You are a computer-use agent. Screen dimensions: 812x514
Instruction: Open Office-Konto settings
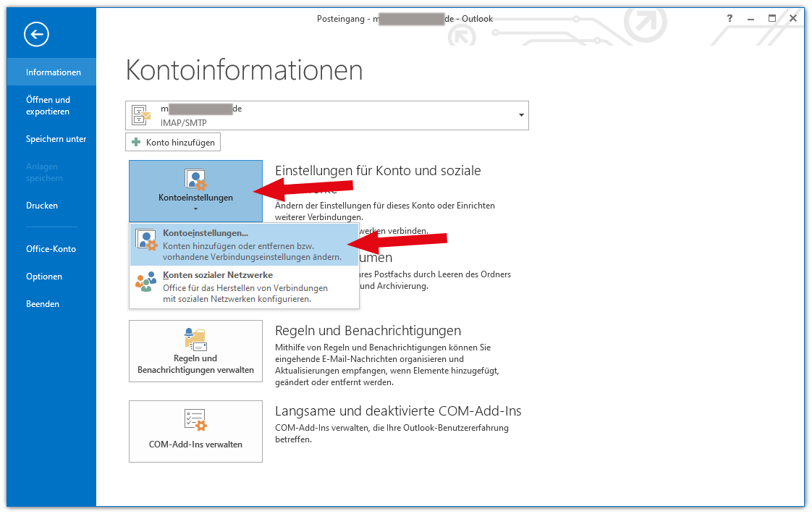51,249
